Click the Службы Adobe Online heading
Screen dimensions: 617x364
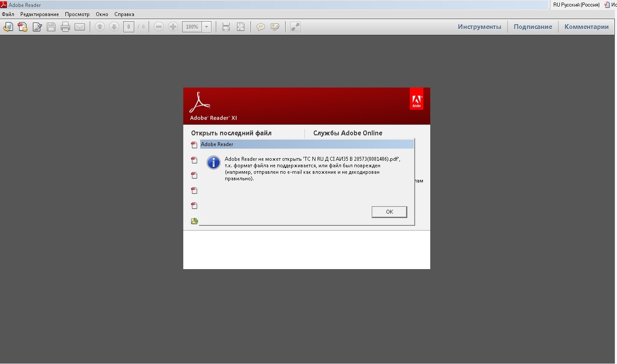click(348, 133)
